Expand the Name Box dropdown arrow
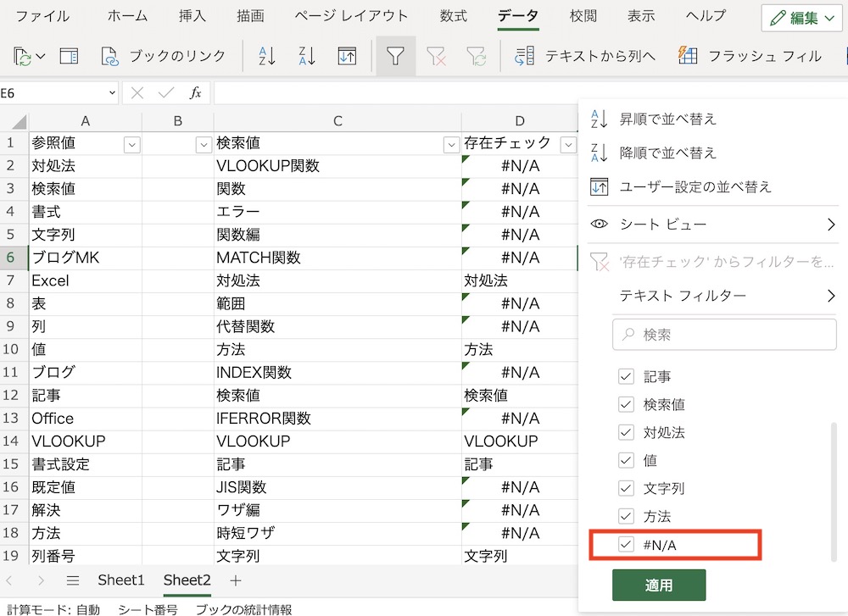 (112, 93)
